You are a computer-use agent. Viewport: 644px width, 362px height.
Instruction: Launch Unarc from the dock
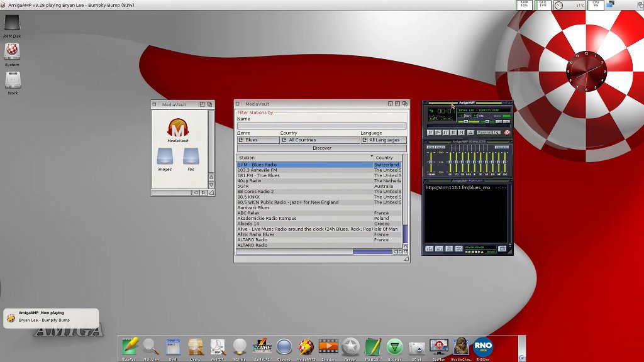(196, 347)
